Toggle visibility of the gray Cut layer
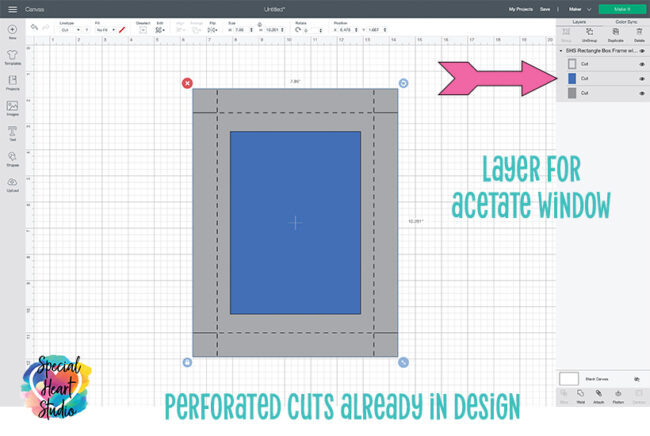Image resolution: width=650 pixels, height=436 pixels. coord(641,93)
